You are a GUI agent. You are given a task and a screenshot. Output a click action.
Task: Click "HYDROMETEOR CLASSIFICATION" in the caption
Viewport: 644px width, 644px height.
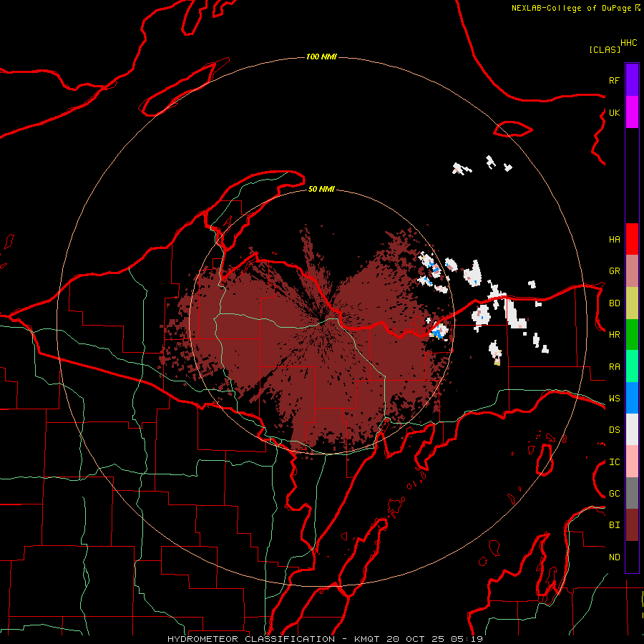(251, 639)
